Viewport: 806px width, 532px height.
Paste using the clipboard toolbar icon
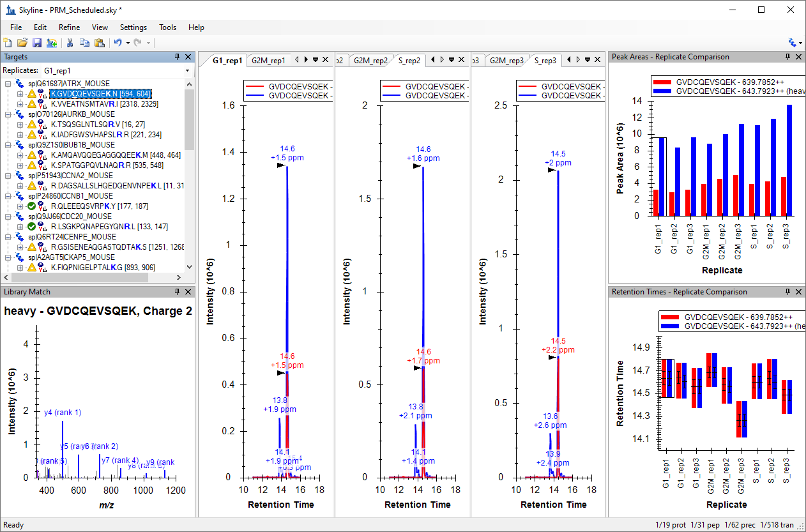(x=99, y=43)
